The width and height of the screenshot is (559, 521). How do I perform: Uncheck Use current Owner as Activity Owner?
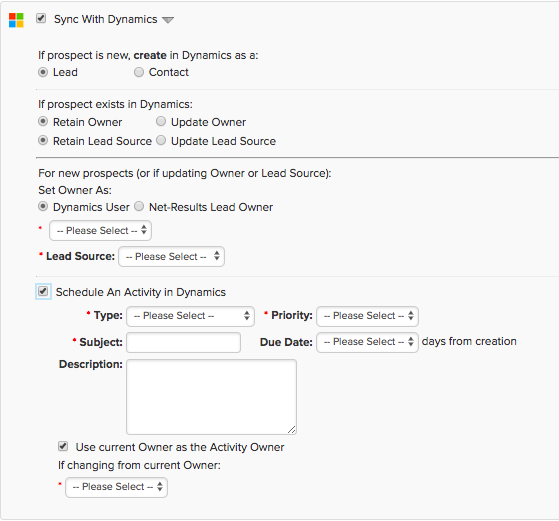point(63,446)
